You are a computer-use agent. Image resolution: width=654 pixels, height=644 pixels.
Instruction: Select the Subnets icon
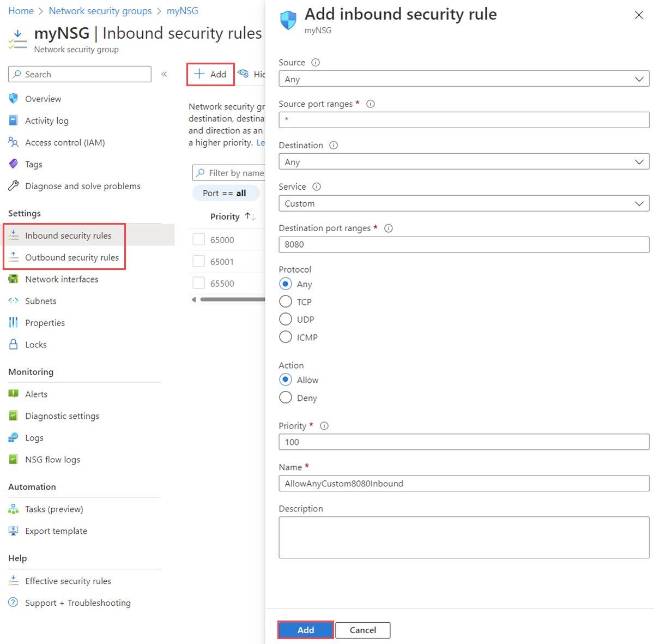pyautogui.click(x=14, y=300)
